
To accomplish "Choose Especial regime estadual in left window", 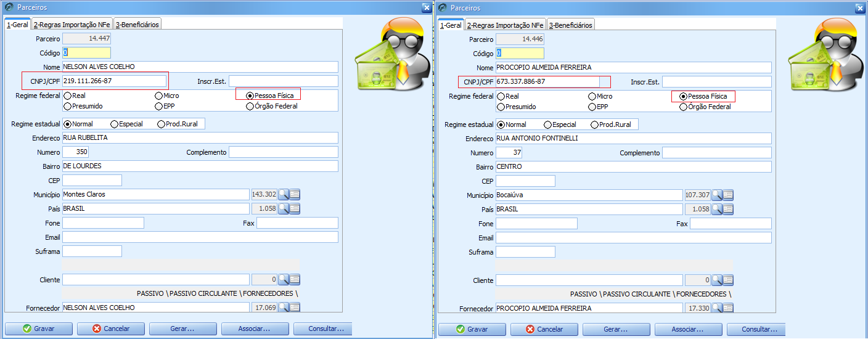I will (126, 124).
